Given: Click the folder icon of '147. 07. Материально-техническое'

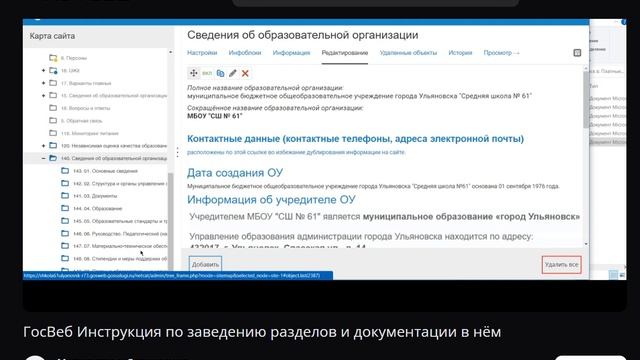Looking at the screenshot, I should click(65, 246).
